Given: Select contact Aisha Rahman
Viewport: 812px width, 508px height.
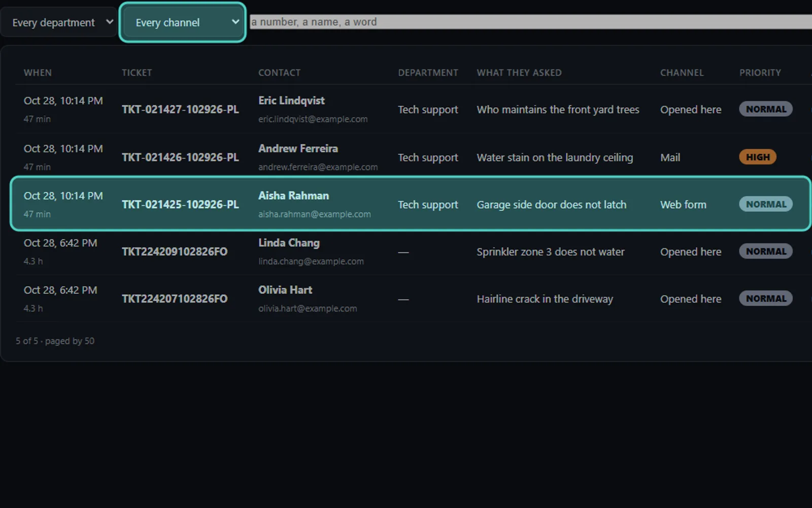Looking at the screenshot, I should click(x=293, y=196).
